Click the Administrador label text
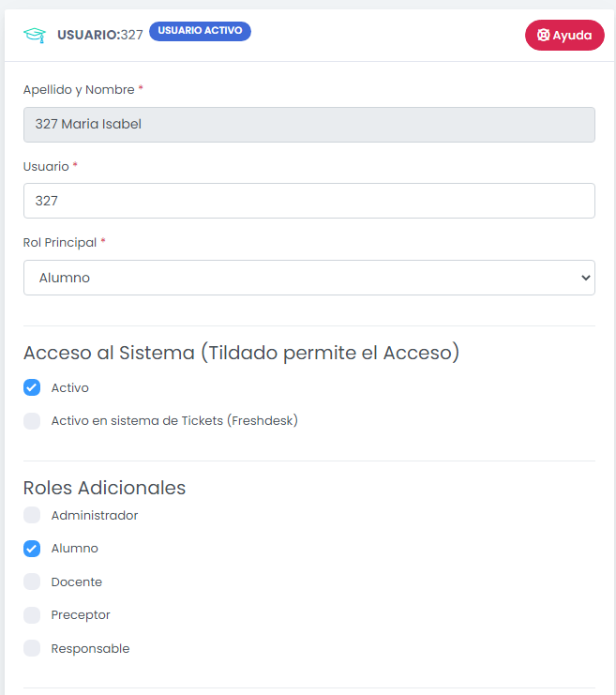 click(x=95, y=515)
